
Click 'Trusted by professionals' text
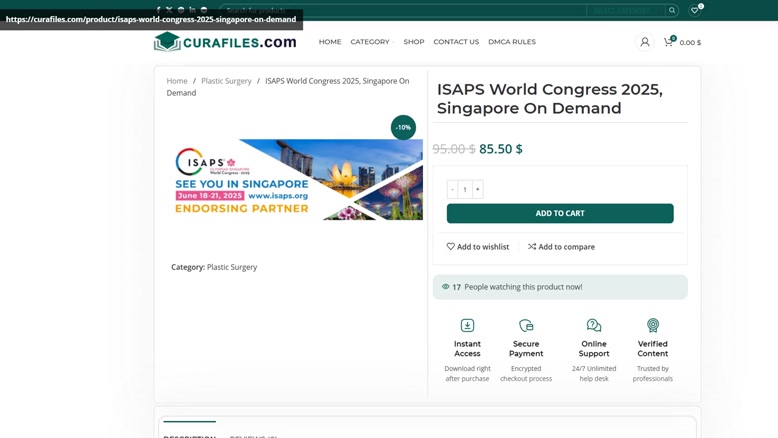point(653,374)
